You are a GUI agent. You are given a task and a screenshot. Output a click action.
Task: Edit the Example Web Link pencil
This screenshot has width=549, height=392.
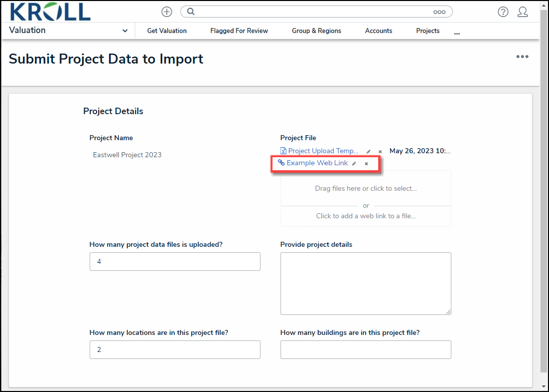(354, 163)
